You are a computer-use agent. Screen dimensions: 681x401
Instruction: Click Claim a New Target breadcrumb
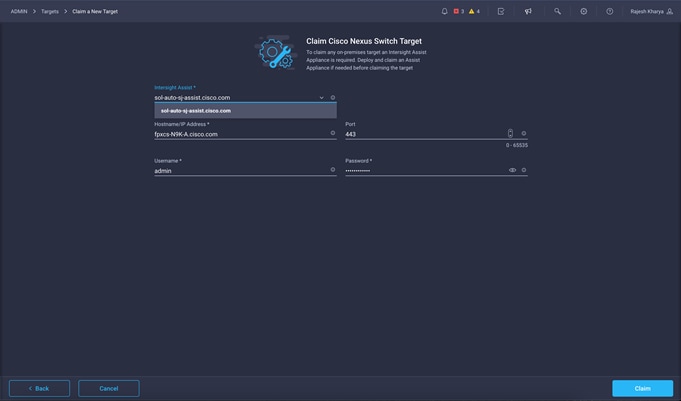point(95,11)
